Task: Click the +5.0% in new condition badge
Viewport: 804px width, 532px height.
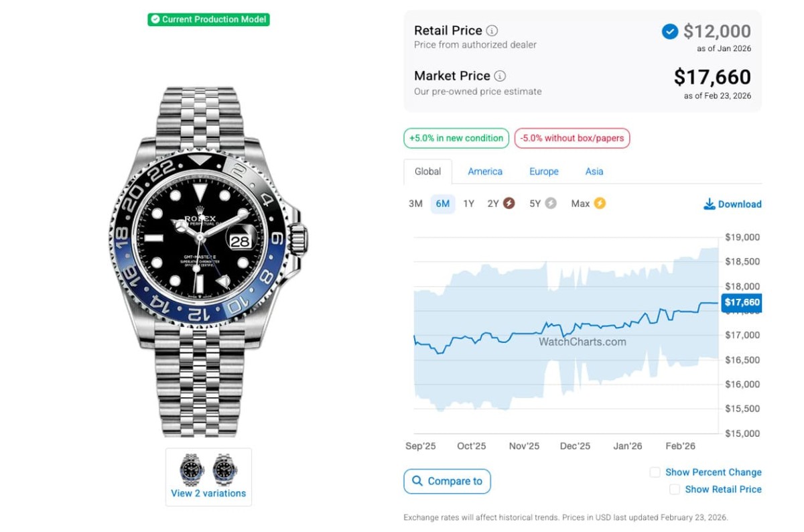Action: 456,138
